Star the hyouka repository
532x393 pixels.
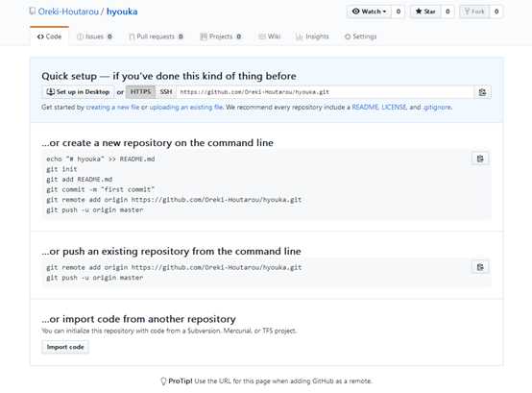click(x=425, y=12)
